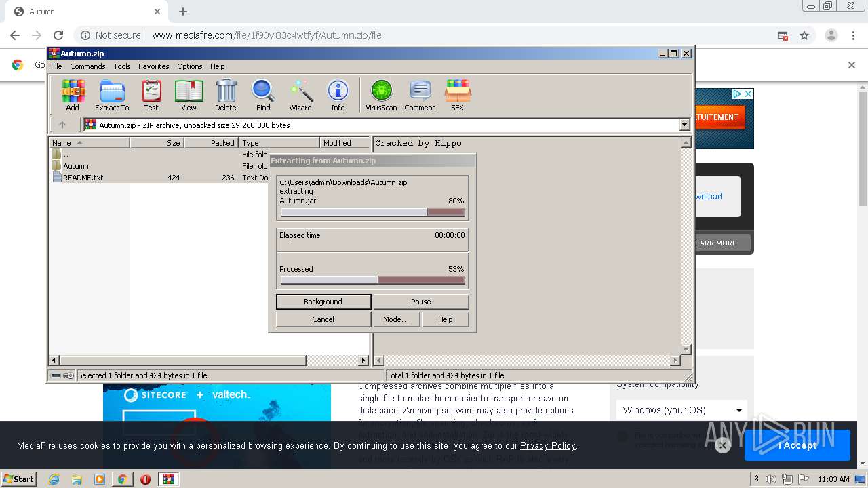This screenshot has width=868, height=488.
Task: Click the bookmark star in Chrome
Action: (x=804, y=35)
